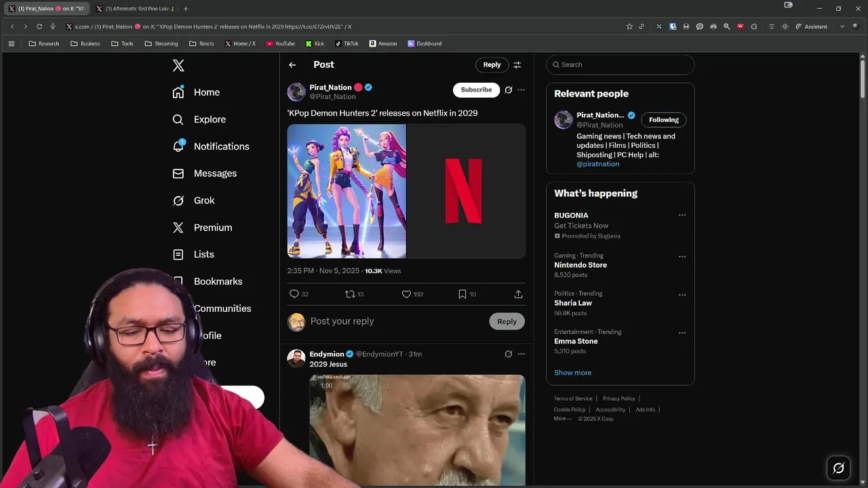
Task: Play the video in Endymion's reply
Action: (x=417, y=430)
